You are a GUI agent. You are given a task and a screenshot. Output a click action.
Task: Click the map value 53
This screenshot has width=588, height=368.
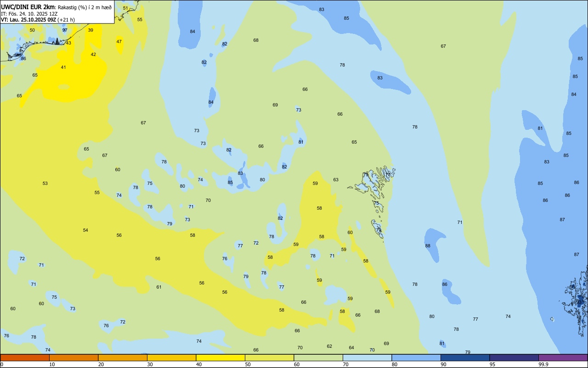(x=45, y=184)
